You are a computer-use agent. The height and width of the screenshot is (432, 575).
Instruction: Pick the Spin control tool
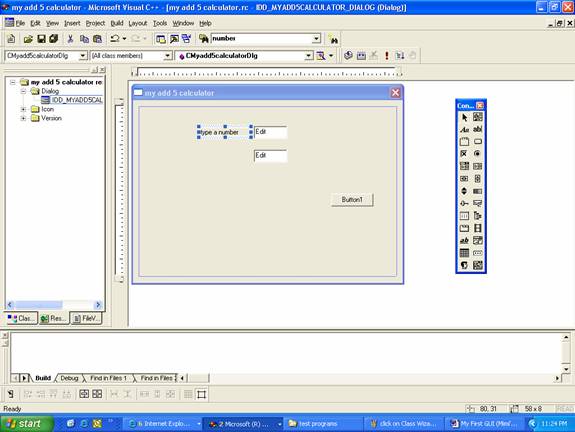464,191
